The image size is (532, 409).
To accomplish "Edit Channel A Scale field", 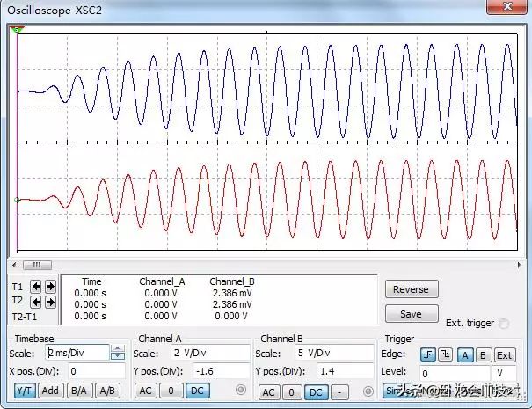I will [x=210, y=353].
